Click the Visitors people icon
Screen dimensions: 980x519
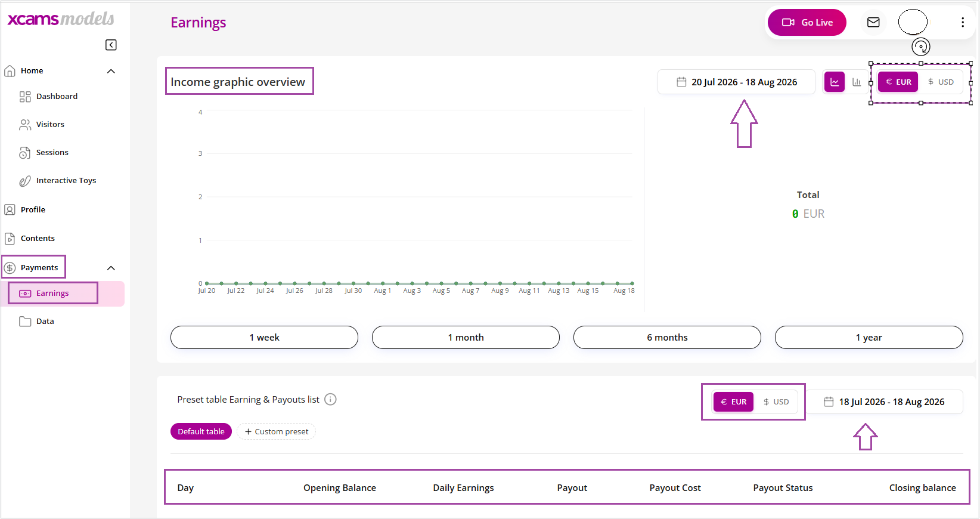[25, 124]
